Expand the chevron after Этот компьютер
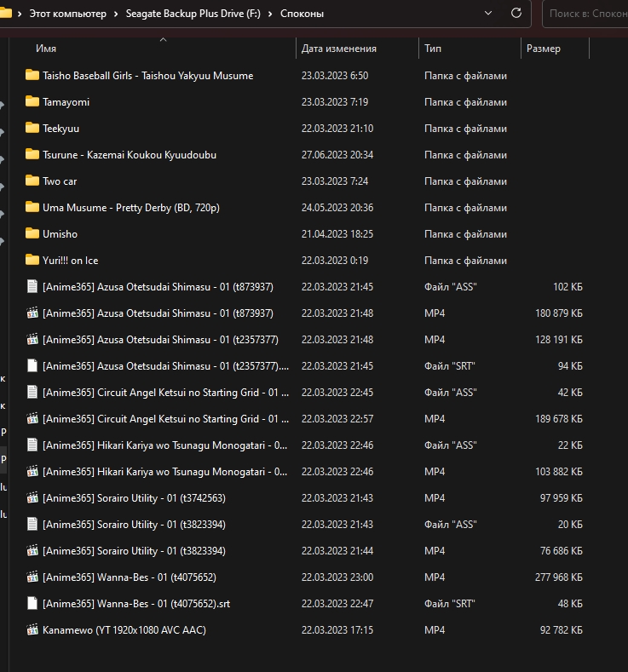Image resolution: width=628 pixels, height=672 pixels. 116,14
